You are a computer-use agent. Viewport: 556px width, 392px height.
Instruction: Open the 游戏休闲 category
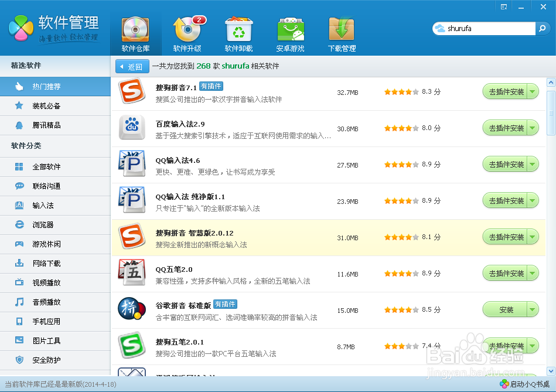pos(55,244)
